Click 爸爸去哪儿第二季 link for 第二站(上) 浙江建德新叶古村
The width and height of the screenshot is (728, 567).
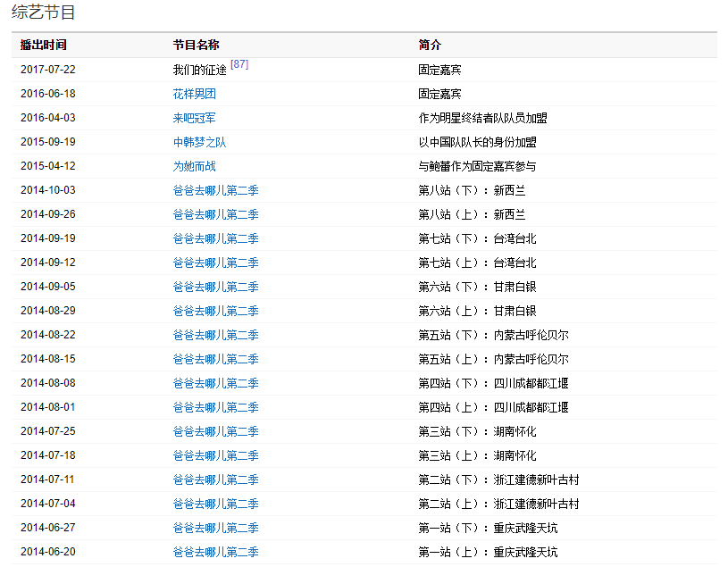[x=215, y=504]
